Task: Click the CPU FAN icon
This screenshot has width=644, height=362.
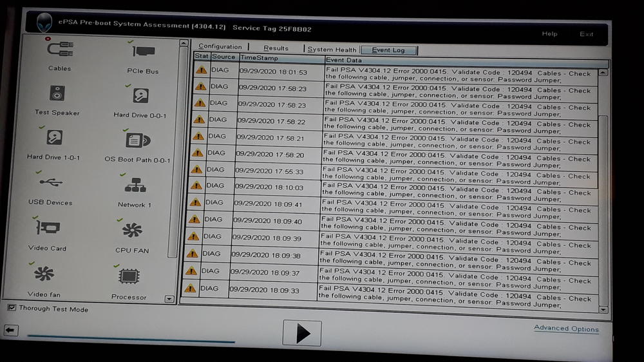Action: tap(132, 231)
